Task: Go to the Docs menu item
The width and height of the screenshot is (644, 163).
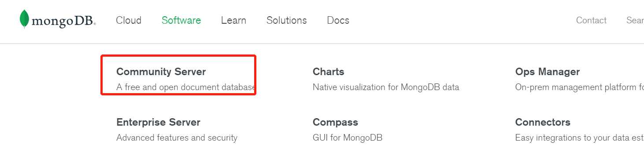Action: (338, 20)
